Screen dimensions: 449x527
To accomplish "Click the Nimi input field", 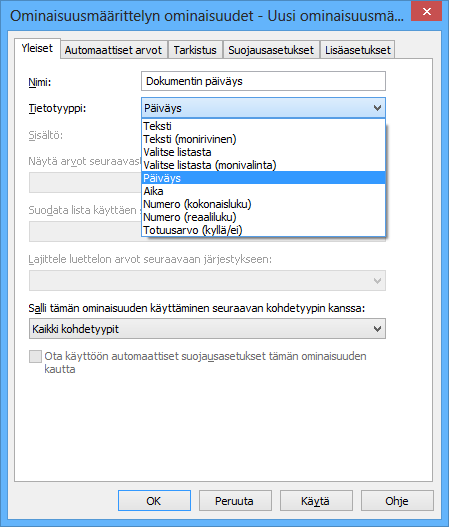I will tap(263, 81).
